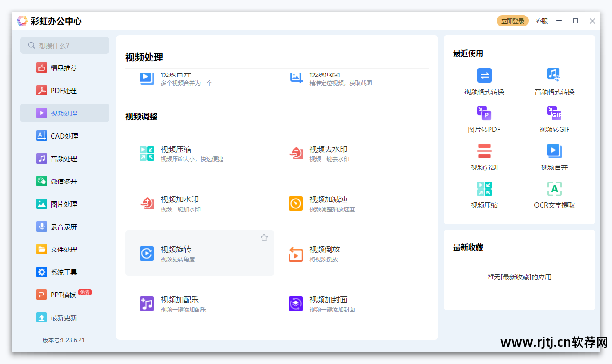Switch to the PDF处理 sidebar category
This screenshot has width=612, height=364.
63,91
